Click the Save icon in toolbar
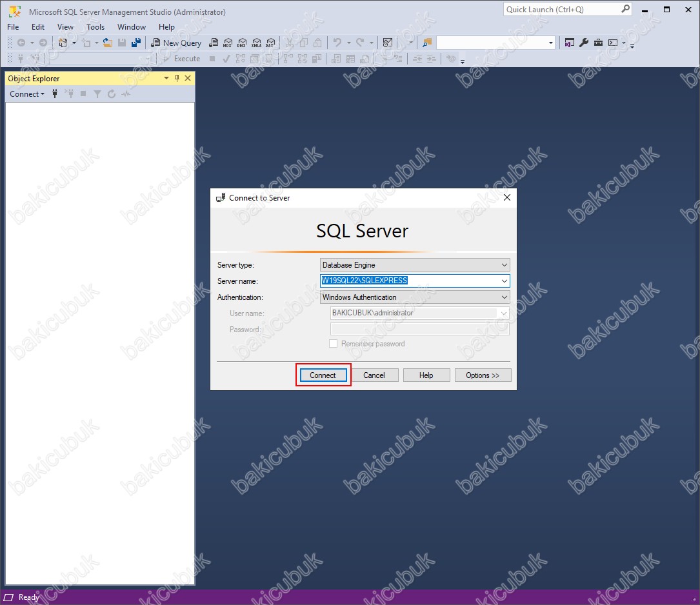 (122, 43)
